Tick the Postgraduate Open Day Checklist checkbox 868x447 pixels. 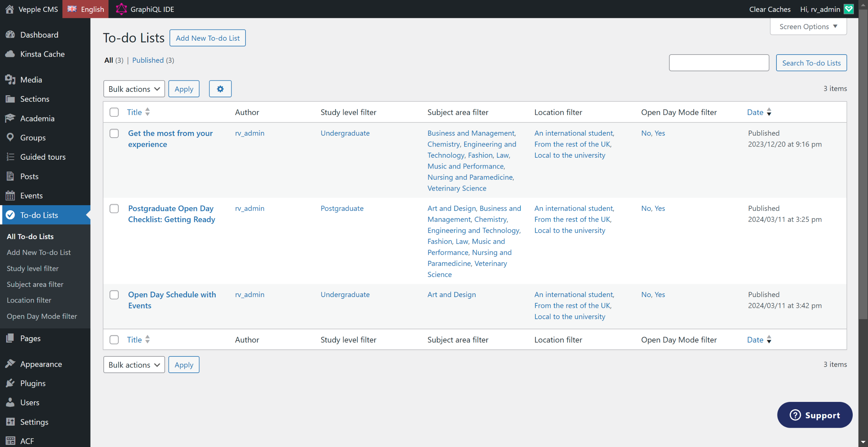(114, 208)
